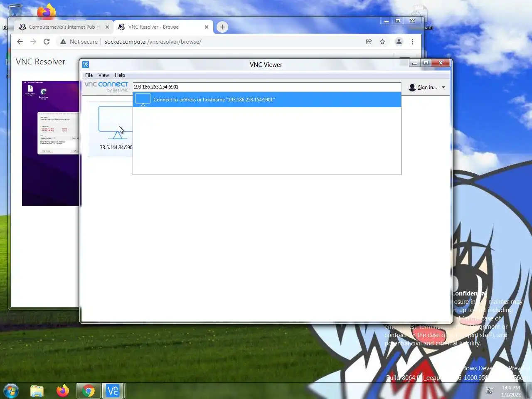Click the VNC Connect by RealVNC logo
Screen dimensions: 532x399
(106, 86)
